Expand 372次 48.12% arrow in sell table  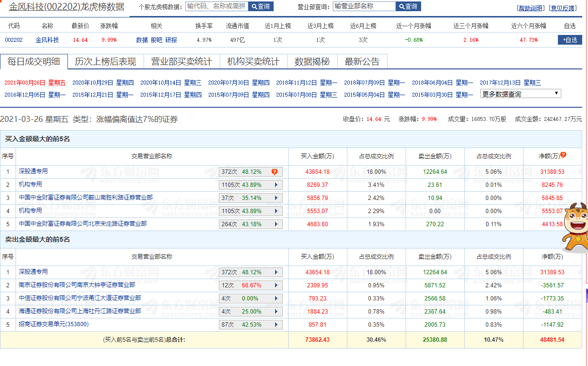click(277, 272)
